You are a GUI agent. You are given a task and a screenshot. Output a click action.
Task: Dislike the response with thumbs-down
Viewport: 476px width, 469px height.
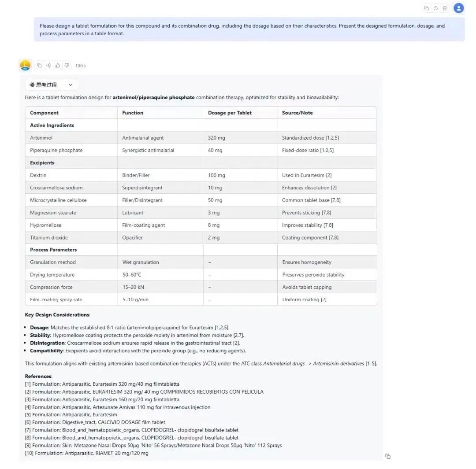67,66
